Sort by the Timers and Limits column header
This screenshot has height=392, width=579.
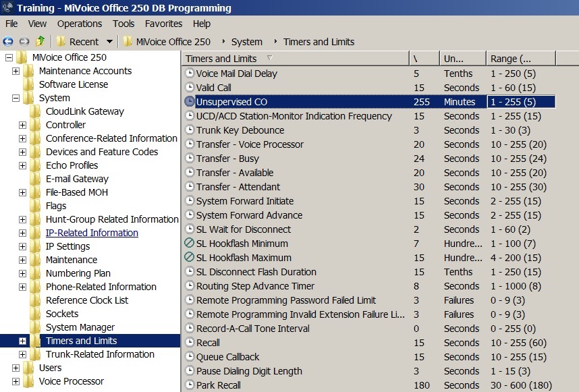221,59
